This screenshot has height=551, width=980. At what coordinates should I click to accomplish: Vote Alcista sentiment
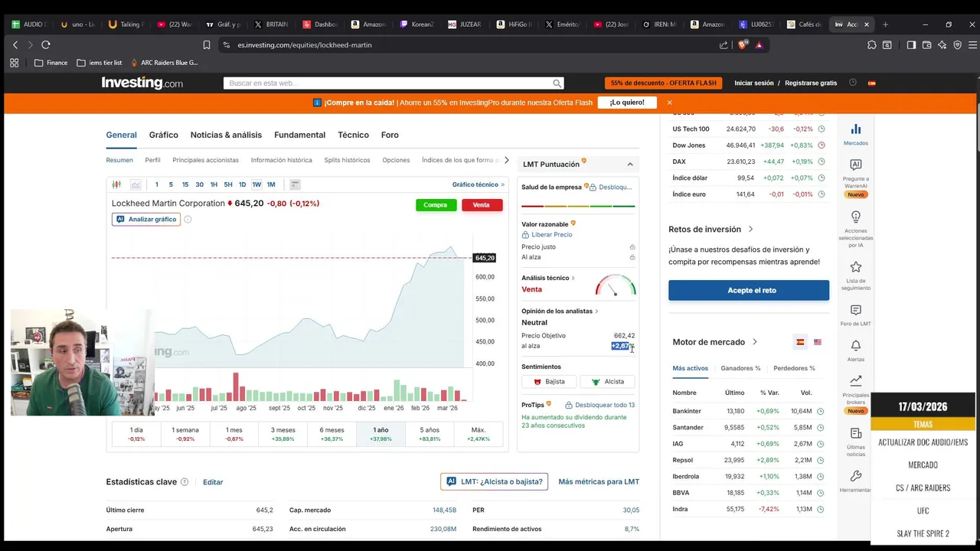click(x=607, y=382)
